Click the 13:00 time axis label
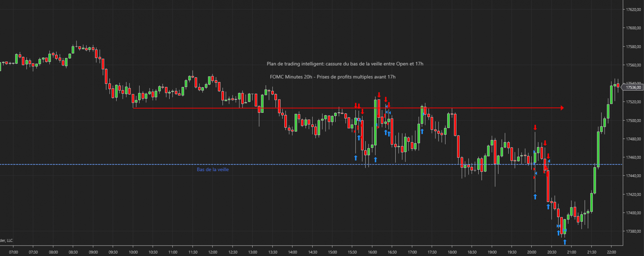The height and width of the screenshot is (256, 644). [253, 252]
